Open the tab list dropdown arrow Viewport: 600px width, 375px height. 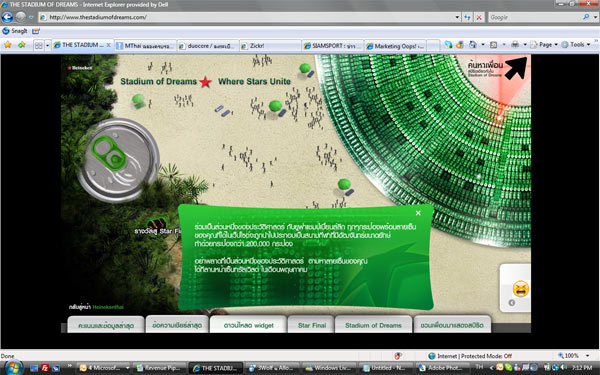click(x=47, y=46)
